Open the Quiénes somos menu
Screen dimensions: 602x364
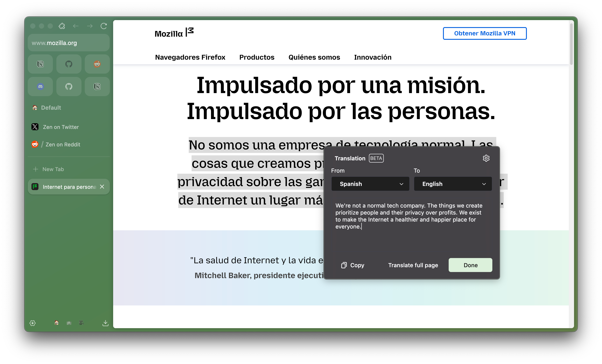314,57
